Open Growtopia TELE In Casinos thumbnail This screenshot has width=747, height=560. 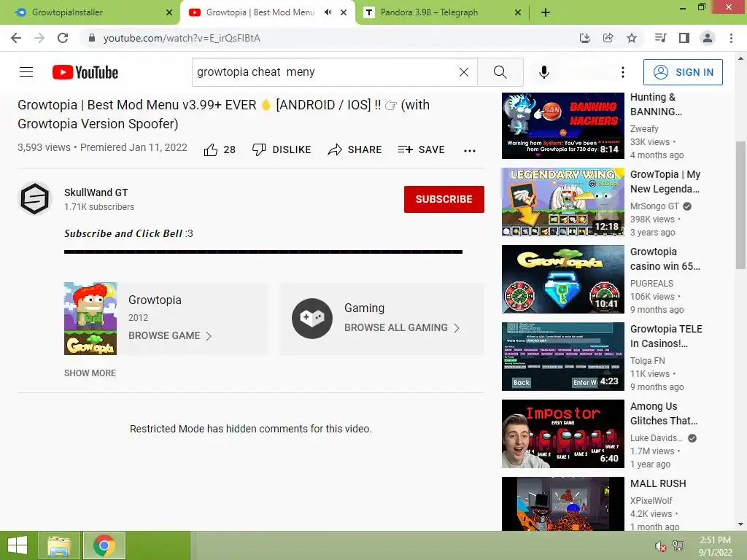pyautogui.click(x=563, y=356)
